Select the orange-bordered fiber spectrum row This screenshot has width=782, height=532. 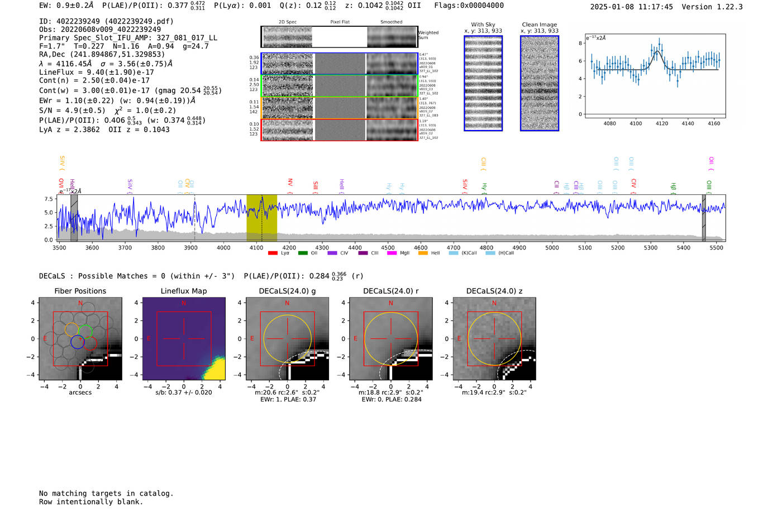click(x=340, y=108)
